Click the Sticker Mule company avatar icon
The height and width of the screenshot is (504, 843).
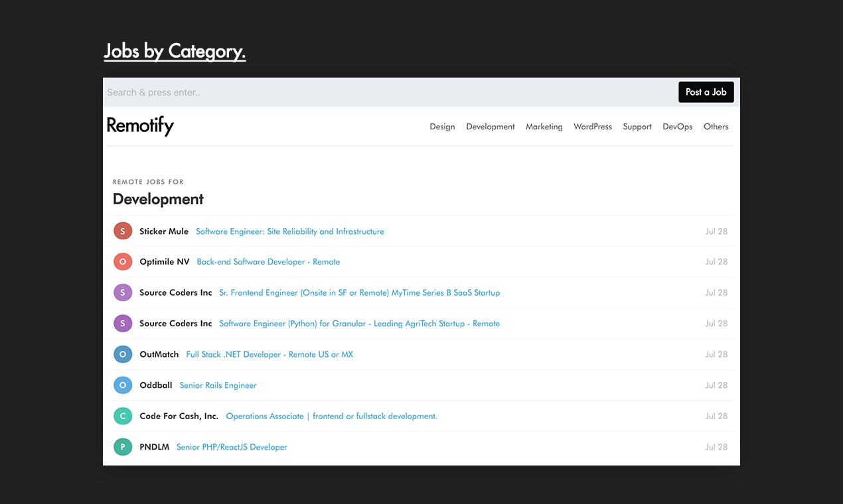(x=123, y=231)
